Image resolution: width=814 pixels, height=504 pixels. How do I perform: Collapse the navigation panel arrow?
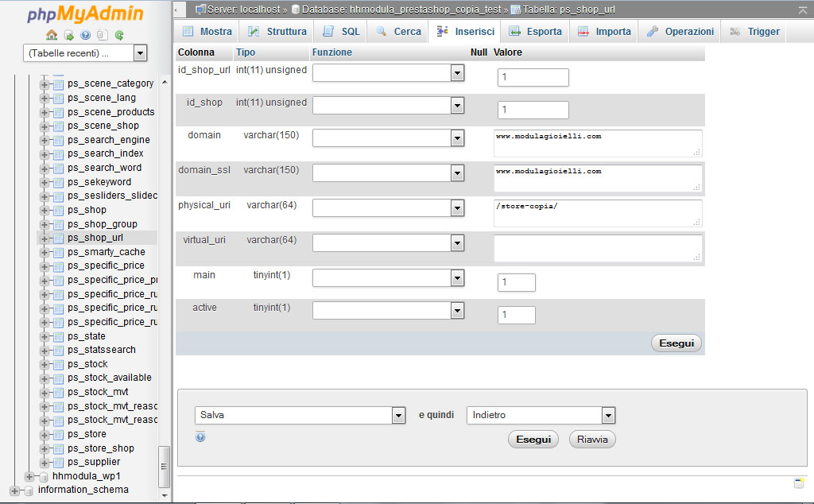pos(179,10)
